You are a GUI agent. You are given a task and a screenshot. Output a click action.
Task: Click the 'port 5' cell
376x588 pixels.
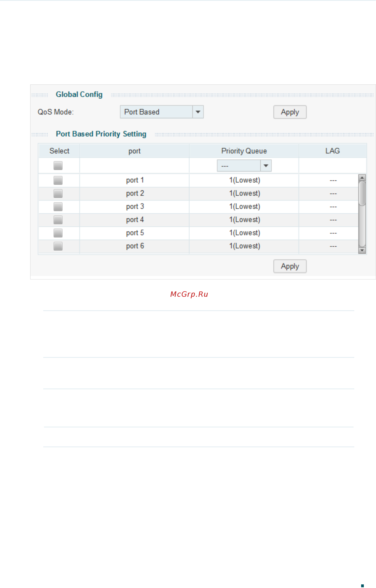coord(135,233)
